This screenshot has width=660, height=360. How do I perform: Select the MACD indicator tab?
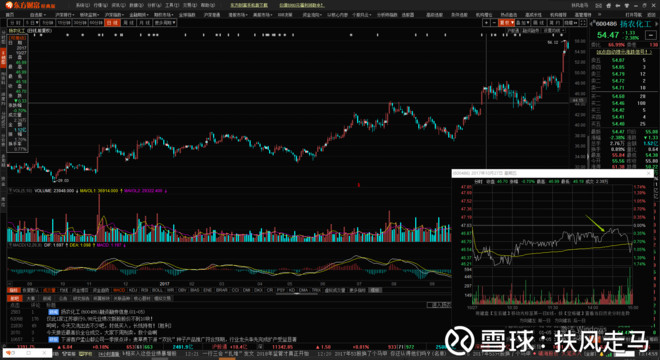(x=119, y=290)
